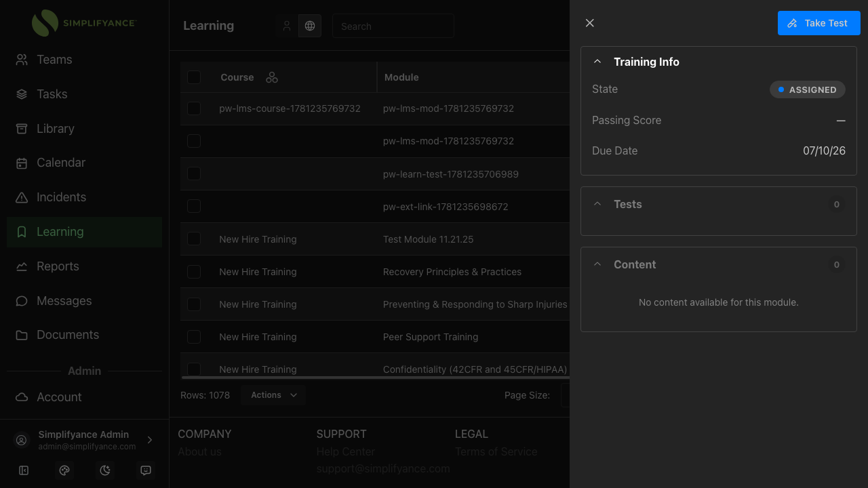
Task: Open Tasks in the sidebar
Action: (x=84, y=94)
